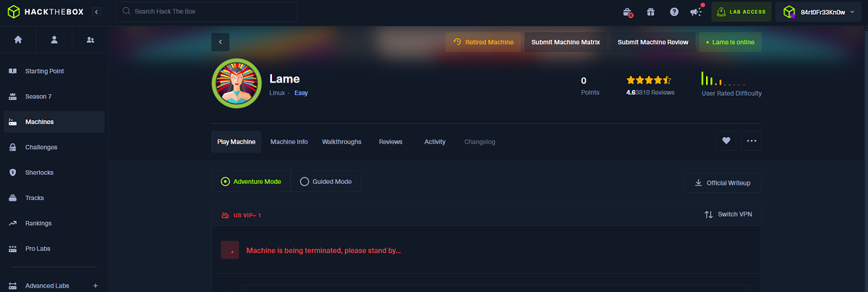Focus the Search Hack The Box field
Image resolution: width=868 pixels, height=292 pixels.
[x=206, y=12]
